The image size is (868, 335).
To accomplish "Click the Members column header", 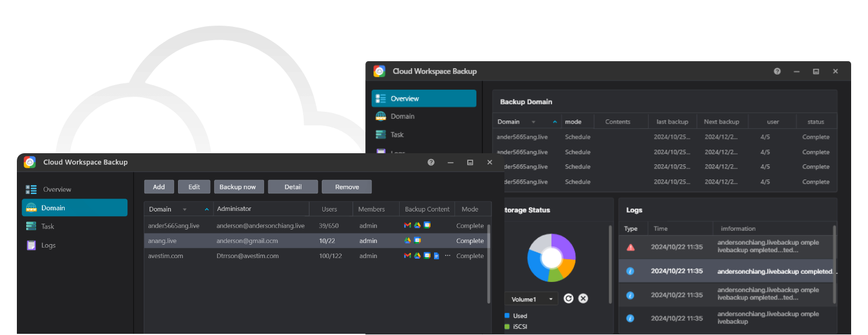I will [x=372, y=209].
